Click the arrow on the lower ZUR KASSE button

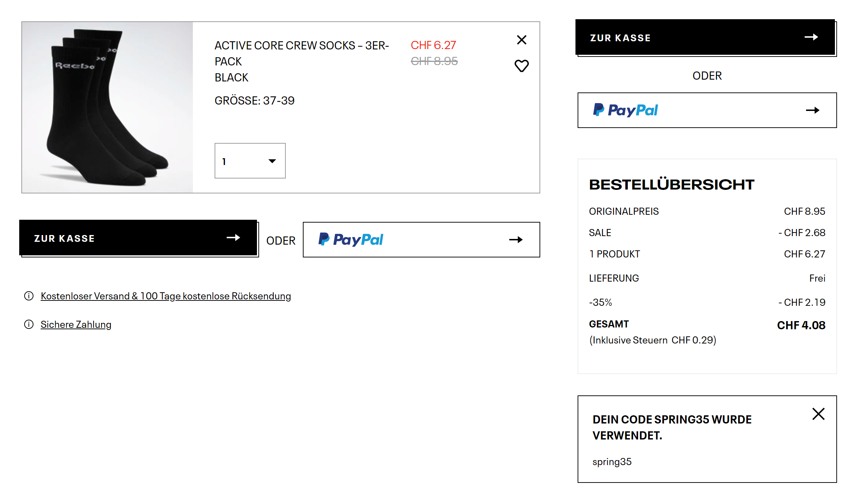233,238
